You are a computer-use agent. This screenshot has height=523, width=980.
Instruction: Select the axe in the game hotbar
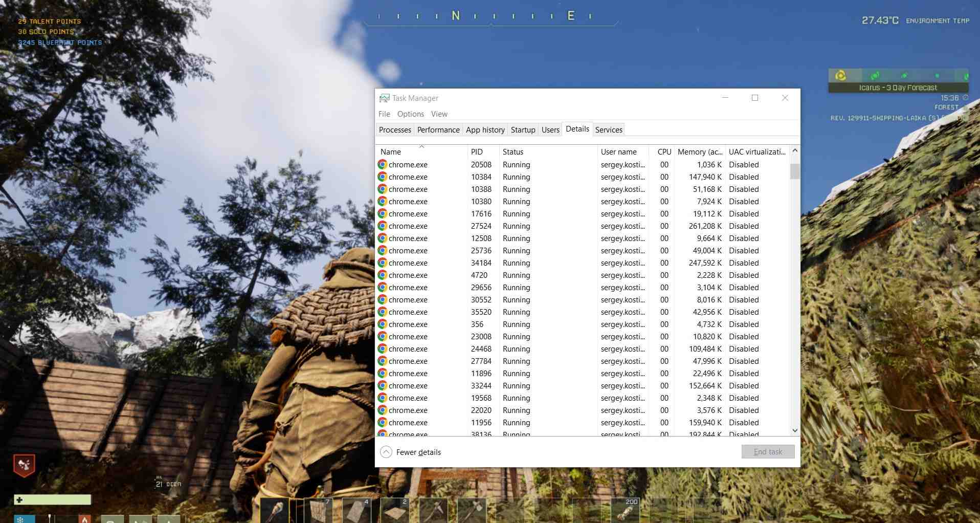coord(433,510)
